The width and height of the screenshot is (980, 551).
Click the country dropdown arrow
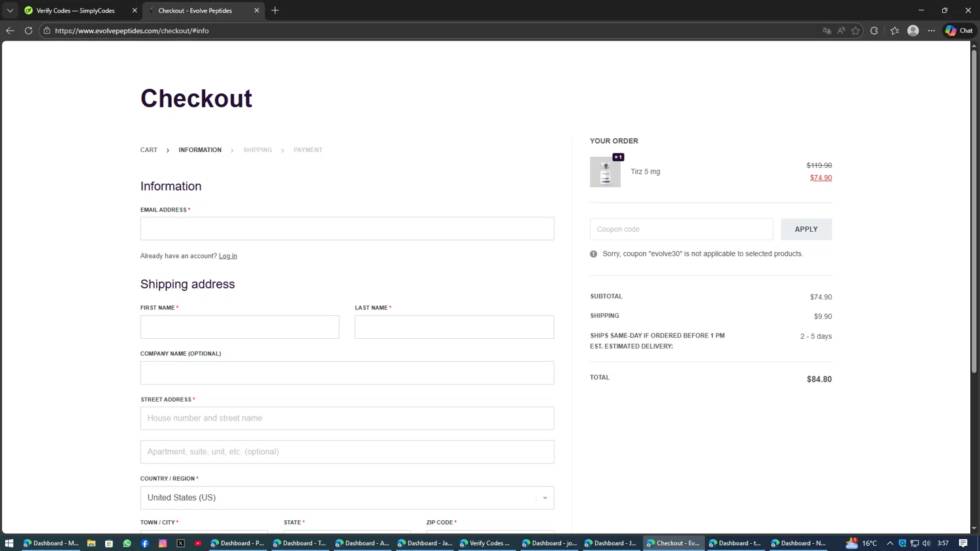[x=545, y=498]
